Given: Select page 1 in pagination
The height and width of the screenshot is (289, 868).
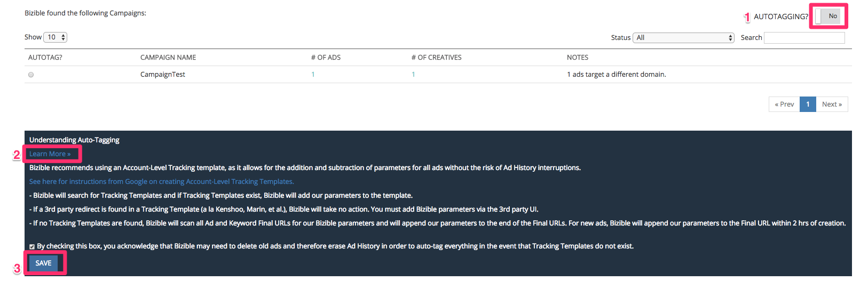Looking at the screenshot, I should (x=808, y=105).
